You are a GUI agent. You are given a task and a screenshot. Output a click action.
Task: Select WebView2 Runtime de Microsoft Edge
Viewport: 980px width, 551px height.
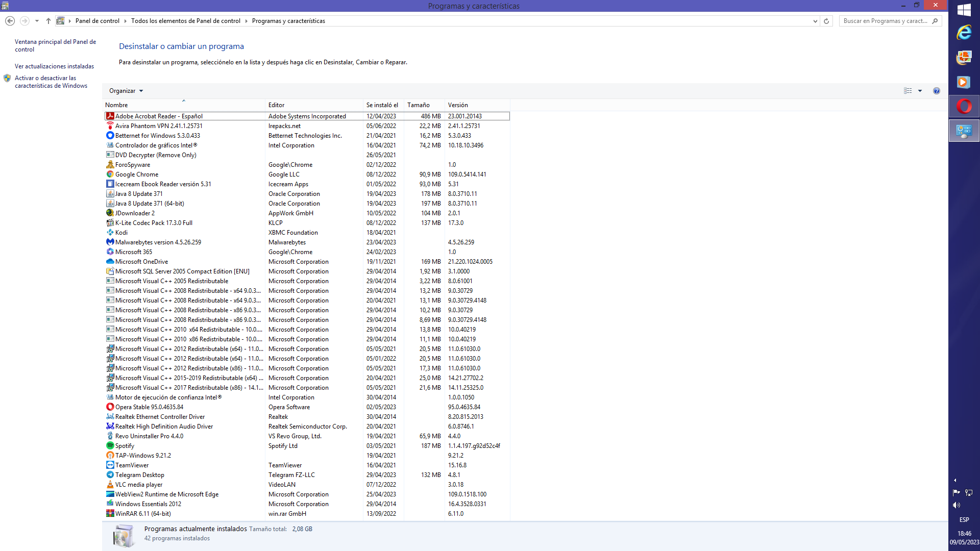pyautogui.click(x=307, y=494)
